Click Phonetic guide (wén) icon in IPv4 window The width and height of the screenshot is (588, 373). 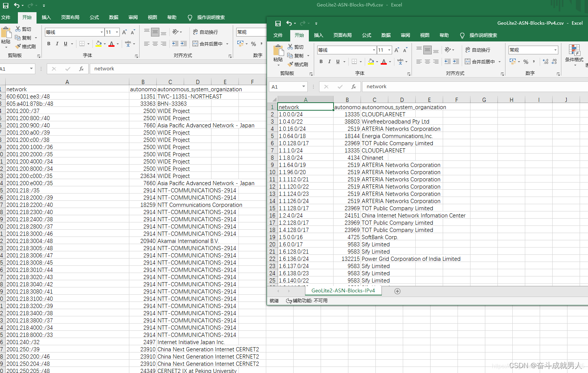[x=400, y=62]
